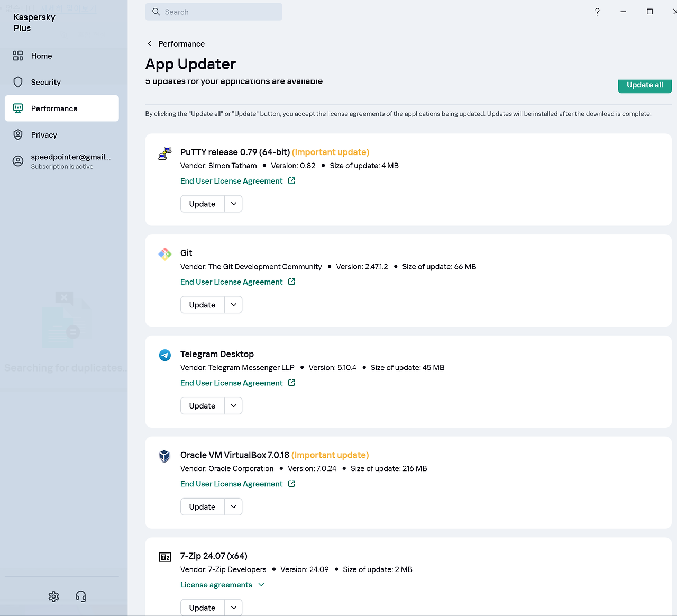The width and height of the screenshot is (677, 616).
Task: Click the Kaspersky Plus title
Action: click(34, 22)
